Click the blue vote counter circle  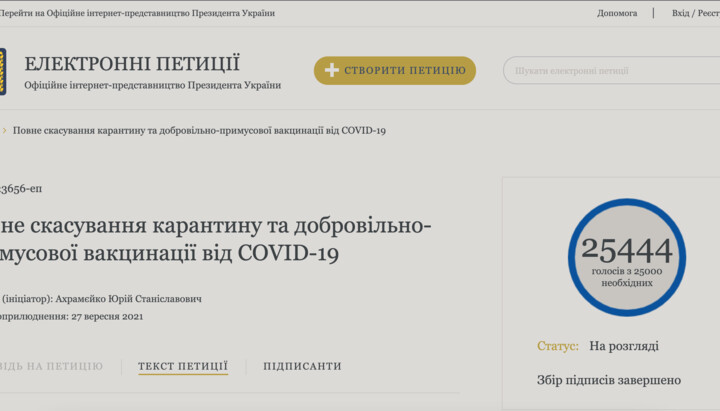(x=626, y=257)
